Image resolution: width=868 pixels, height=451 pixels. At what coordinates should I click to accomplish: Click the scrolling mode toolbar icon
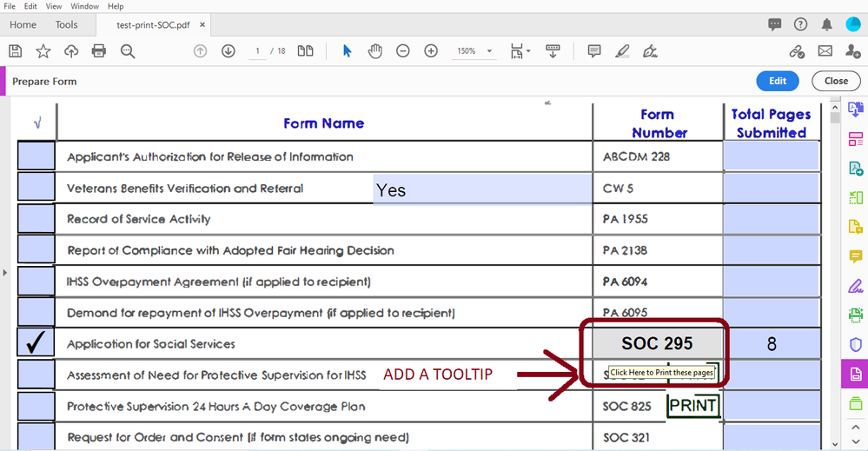[x=553, y=51]
